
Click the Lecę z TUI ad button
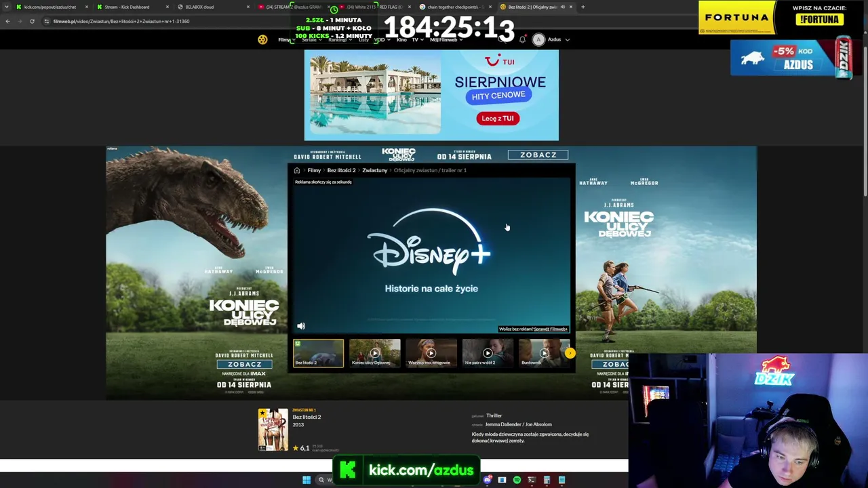pyautogui.click(x=498, y=118)
